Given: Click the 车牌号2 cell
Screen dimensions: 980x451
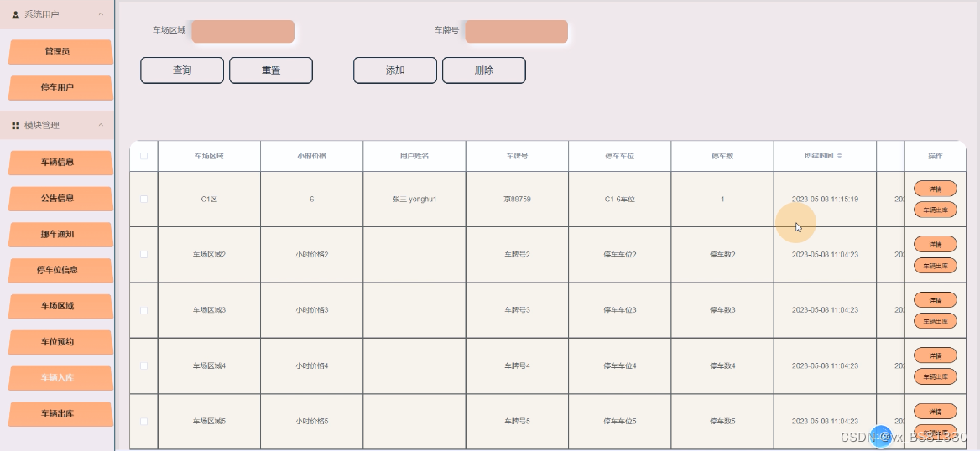Looking at the screenshot, I should [x=517, y=255].
